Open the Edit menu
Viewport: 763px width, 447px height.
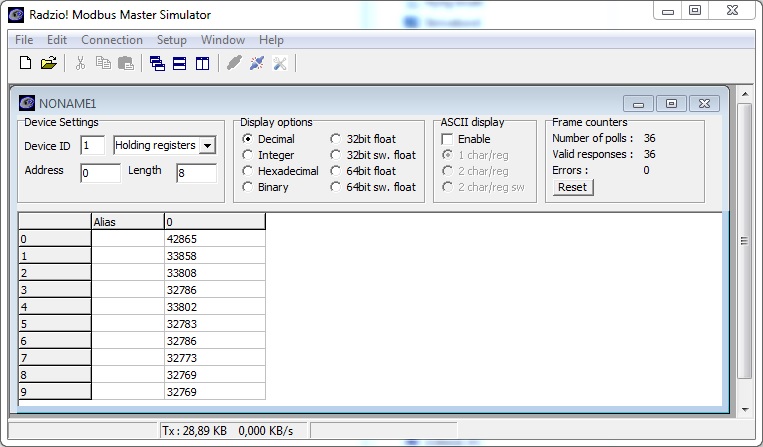[57, 40]
